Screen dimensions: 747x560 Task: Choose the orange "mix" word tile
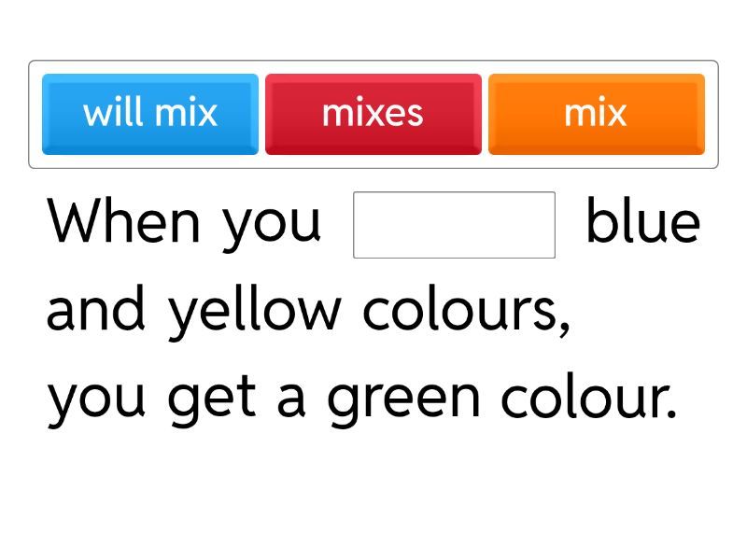coord(596,114)
